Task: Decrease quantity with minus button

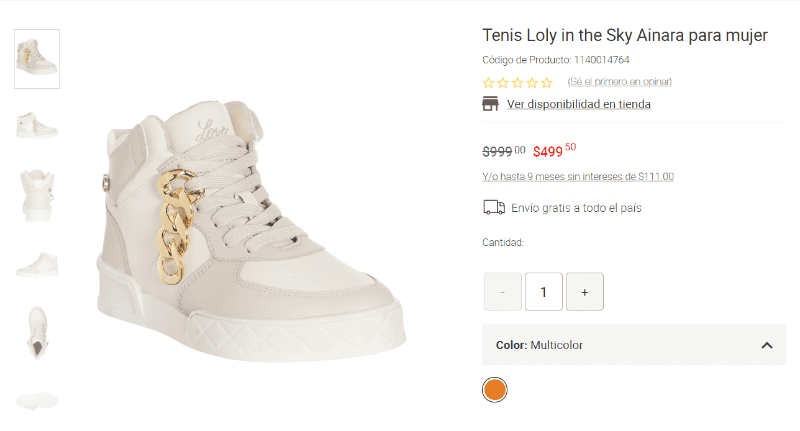Action: pyautogui.click(x=503, y=292)
